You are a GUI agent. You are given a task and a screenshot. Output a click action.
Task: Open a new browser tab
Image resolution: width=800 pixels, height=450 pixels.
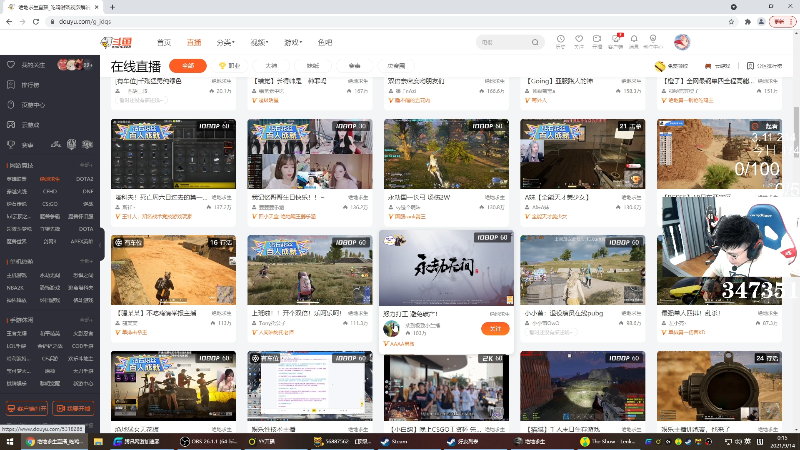pos(112,7)
